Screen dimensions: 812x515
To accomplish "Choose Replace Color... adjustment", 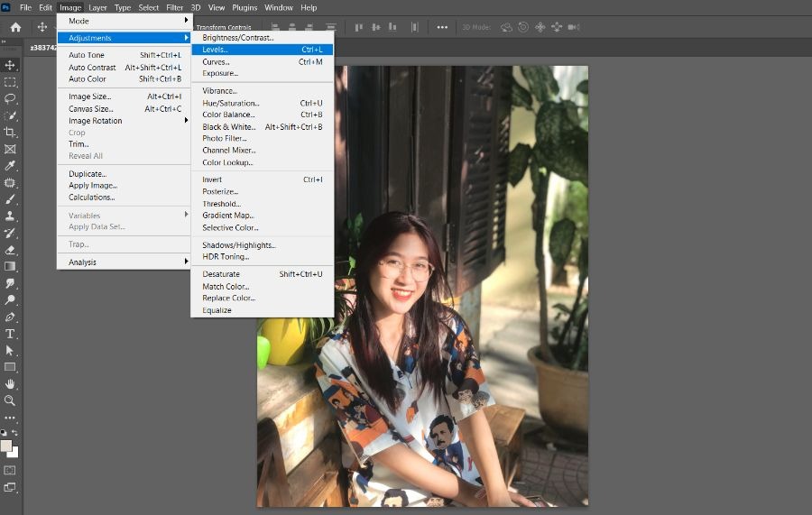I will [263, 298].
